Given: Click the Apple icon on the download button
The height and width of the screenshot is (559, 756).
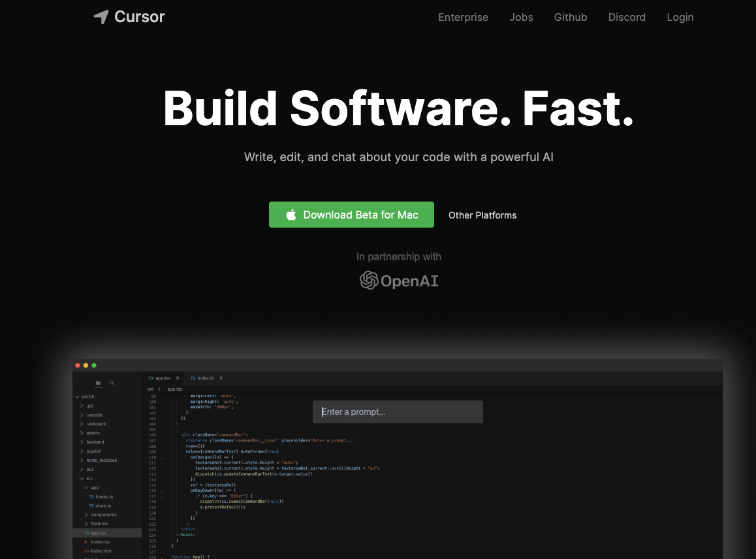Looking at the screenshot, I should (x=291, y=215).
